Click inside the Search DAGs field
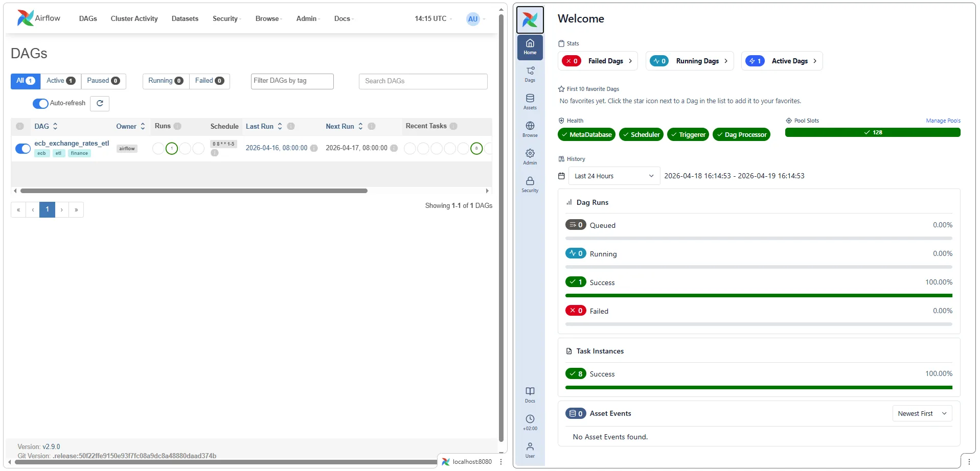 423,81
